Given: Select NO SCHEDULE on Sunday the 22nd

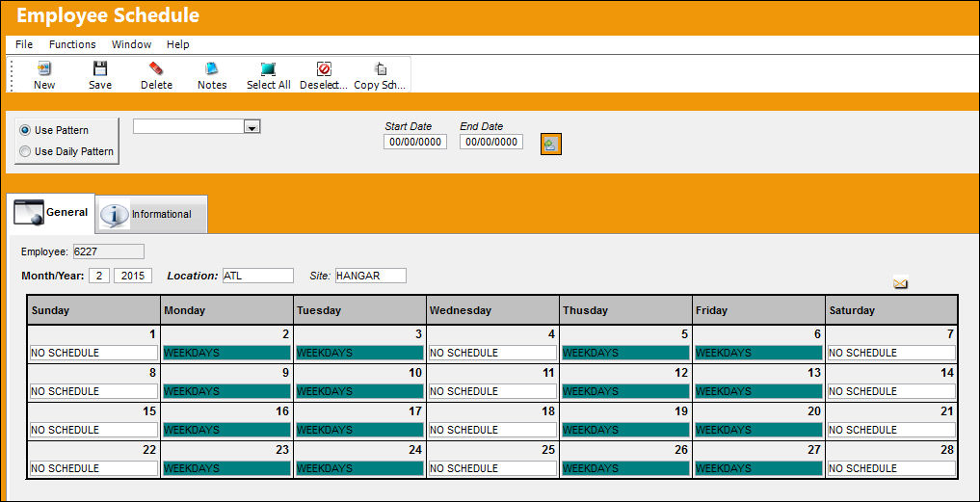Looking at the screenshot, I should tap(93, 469).
